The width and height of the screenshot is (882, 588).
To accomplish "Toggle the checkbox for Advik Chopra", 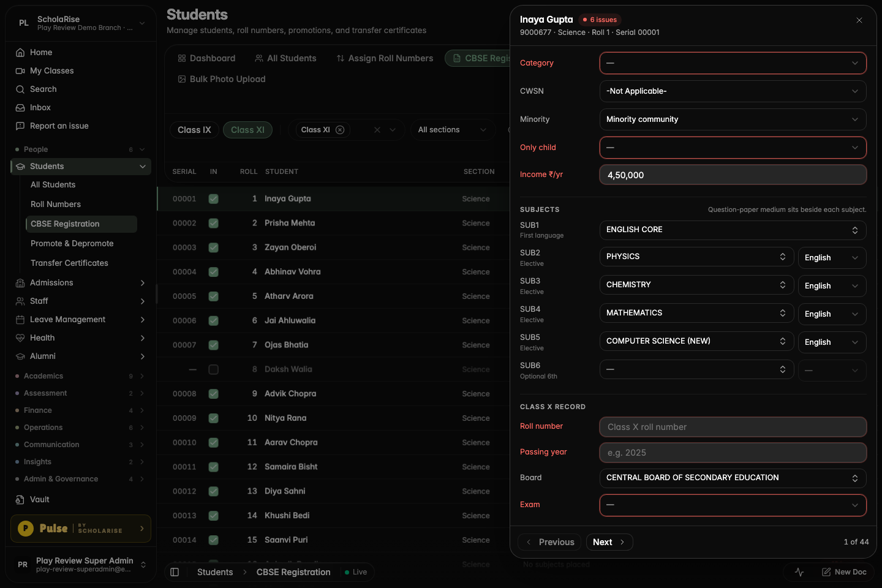I will [214, 394].
